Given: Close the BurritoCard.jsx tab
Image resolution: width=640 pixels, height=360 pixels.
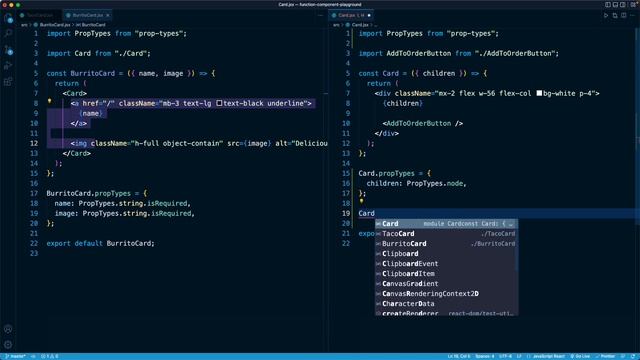Looking at the screenshot, I should (108, 15).
